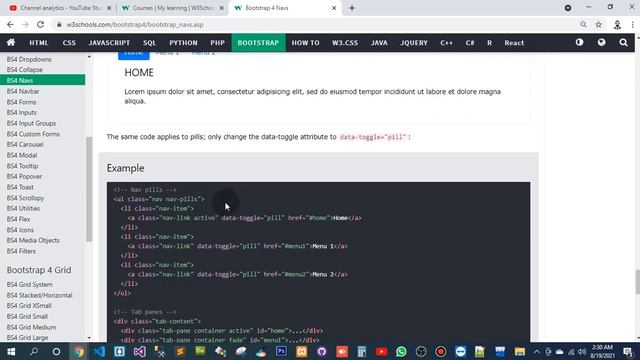This screenshot has width=640, height=360.
Task: Close the Bootstrap 4 Navs tab
Action: click(x=334, y=8)
